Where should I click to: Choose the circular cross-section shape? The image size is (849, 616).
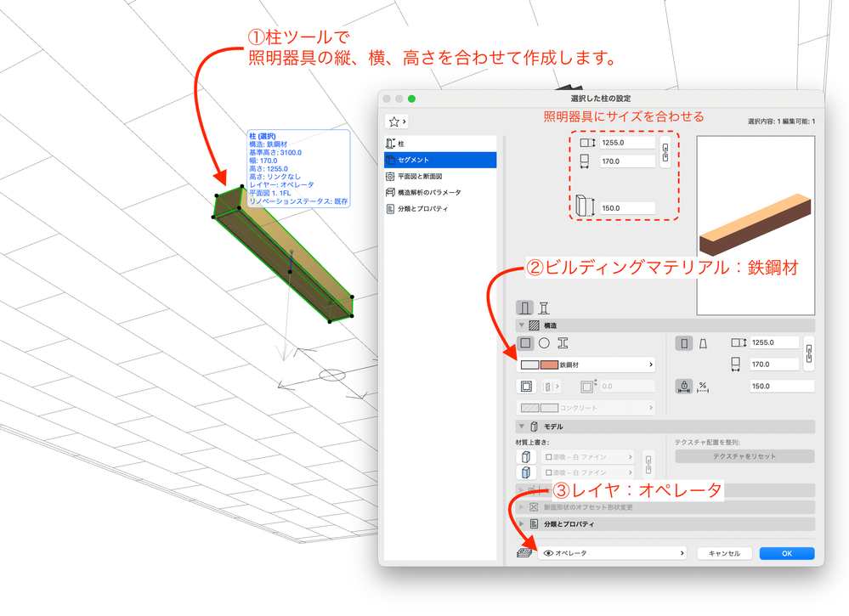(x=544, y=343)
